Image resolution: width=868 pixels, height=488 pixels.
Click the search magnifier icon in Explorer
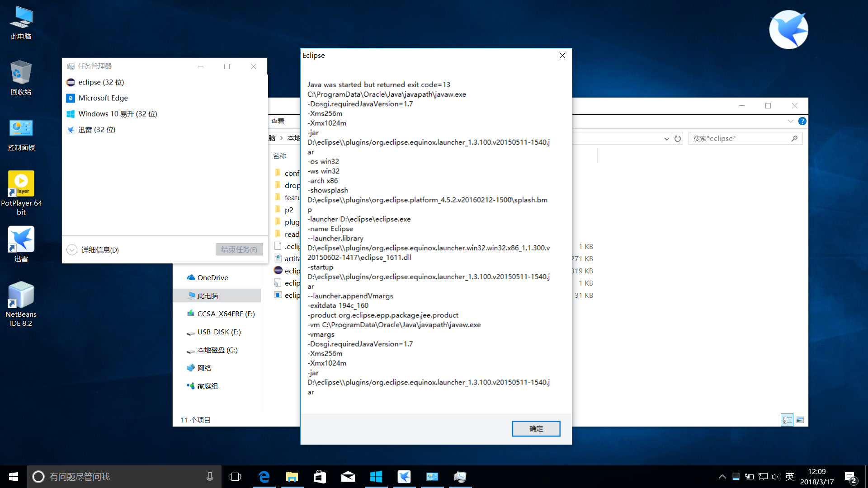coord(794,138)
